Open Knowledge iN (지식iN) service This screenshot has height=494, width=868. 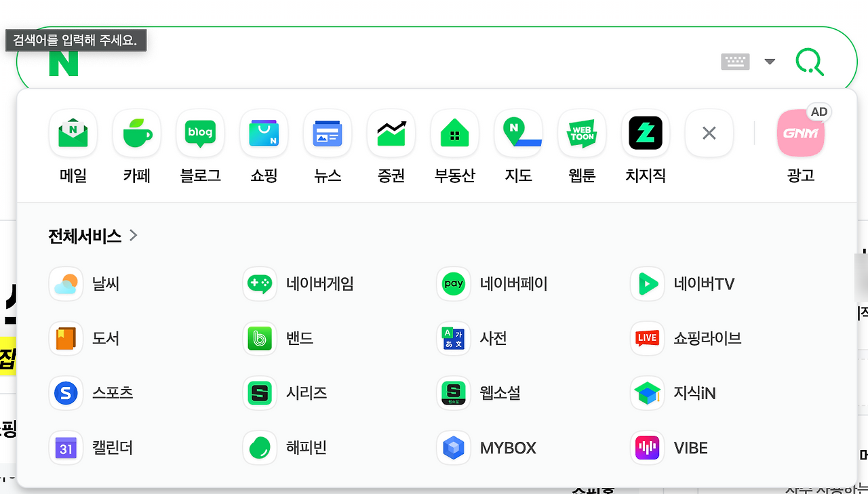pyautogui.click(x=673, y=393)
